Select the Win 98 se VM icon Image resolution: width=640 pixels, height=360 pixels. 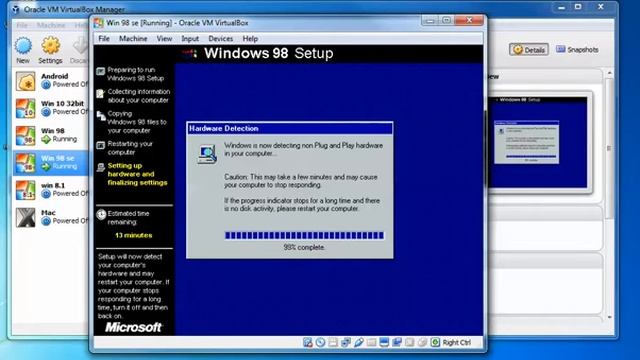coord(25,163)
